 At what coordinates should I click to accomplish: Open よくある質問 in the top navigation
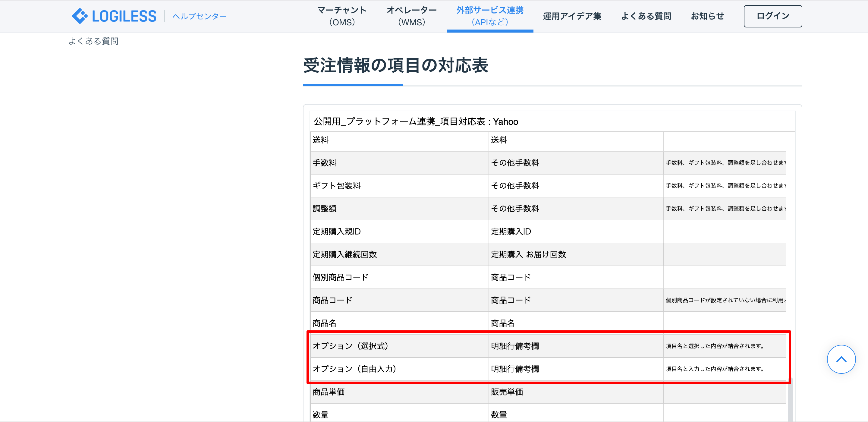point(646,16)
